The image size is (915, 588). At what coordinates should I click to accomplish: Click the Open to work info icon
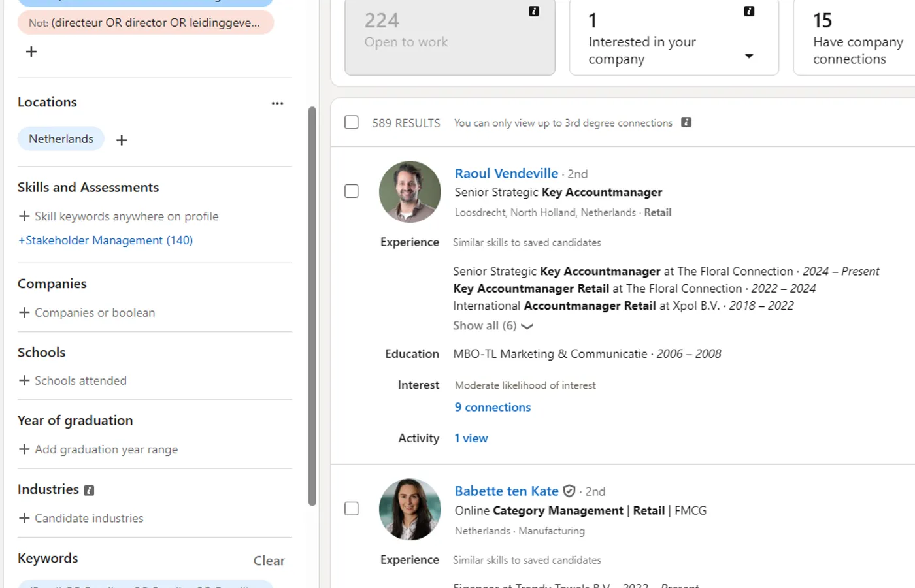[534, 11]
